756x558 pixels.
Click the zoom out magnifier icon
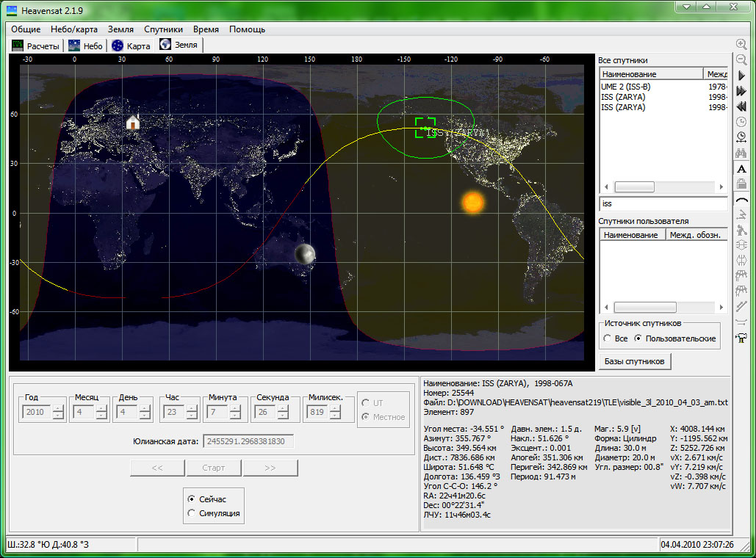pyautogui.click(x=741, y=59)
